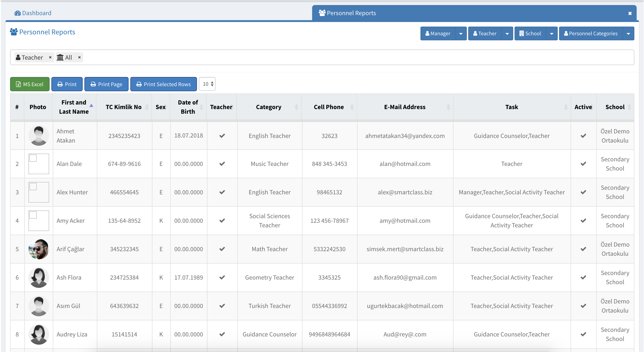Sort table by TC Kimlik No
The image size is (644, 352).
pyautogui.click(x=124, y=107)
